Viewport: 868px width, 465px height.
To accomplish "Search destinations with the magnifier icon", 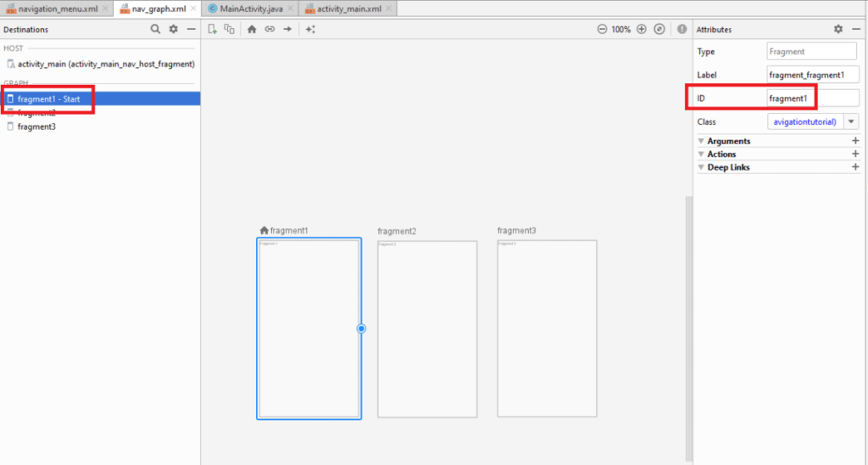I will click(x=155, y=29).
